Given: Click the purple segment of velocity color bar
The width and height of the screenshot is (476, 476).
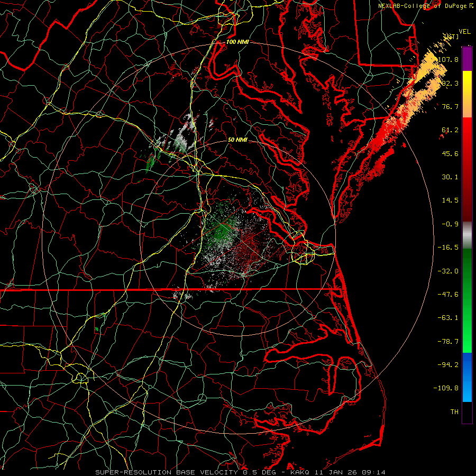Looking at the screenshot, I should click(467, 59).
